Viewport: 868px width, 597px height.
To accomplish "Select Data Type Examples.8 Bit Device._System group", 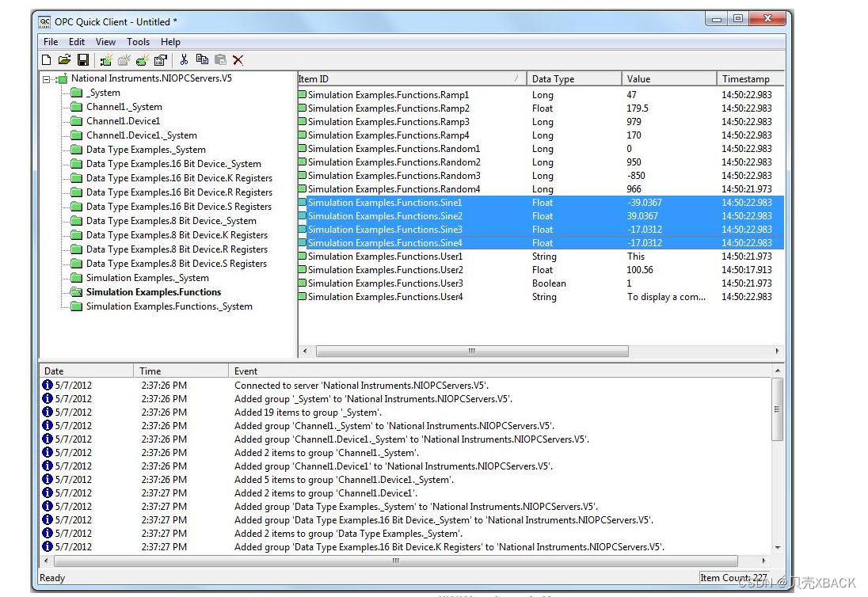I will pos(171,221).
